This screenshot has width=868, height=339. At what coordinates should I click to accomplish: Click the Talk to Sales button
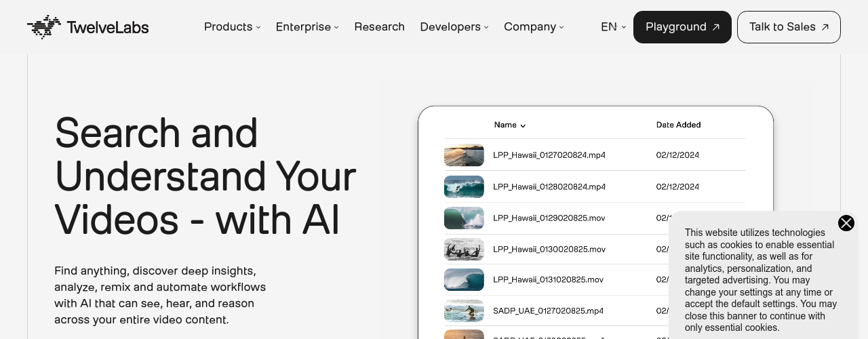pyautogui.click(x=789, y=27)
